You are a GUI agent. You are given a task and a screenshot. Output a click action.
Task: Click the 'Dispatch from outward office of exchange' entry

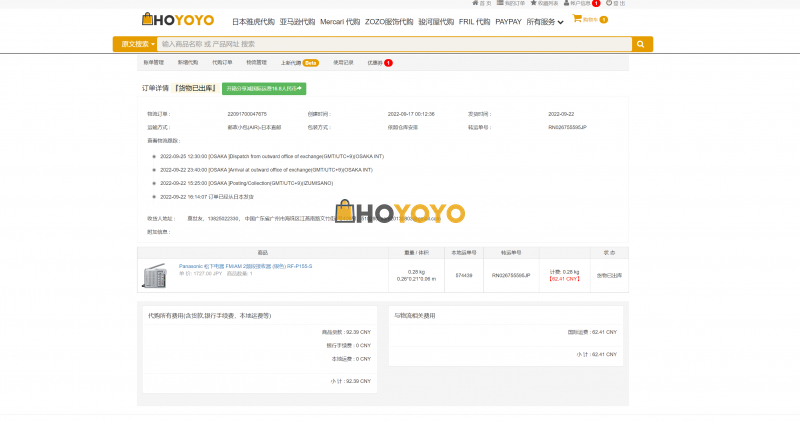(x=272, y=157)
